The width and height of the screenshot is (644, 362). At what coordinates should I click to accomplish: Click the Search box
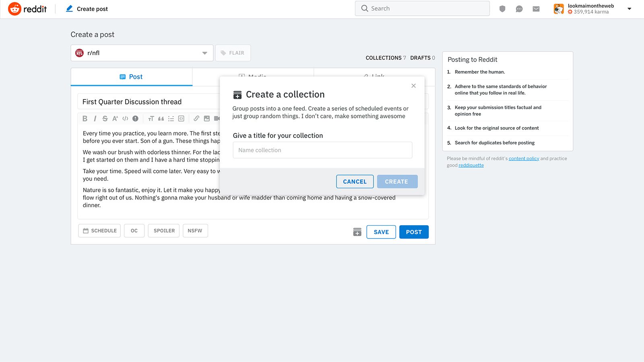coord(422,8)
